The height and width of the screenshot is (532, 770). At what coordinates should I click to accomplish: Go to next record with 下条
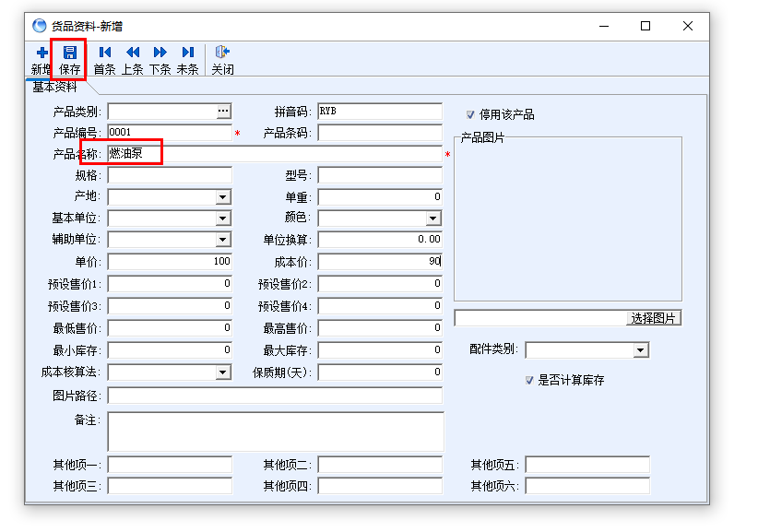[160, 59]
